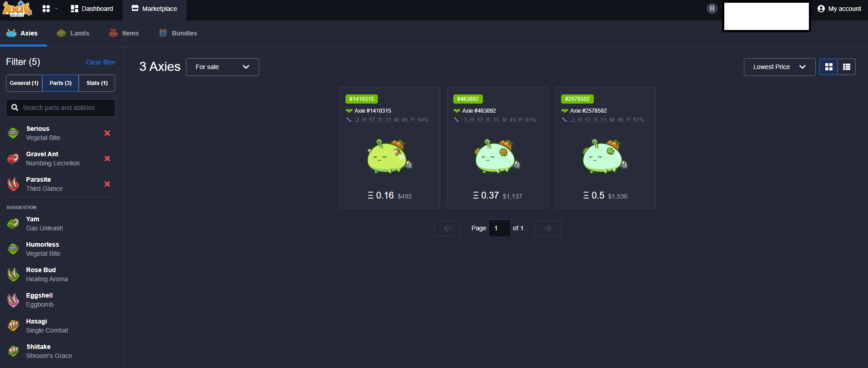Click the 0.37 ETH price

[486, 195]
